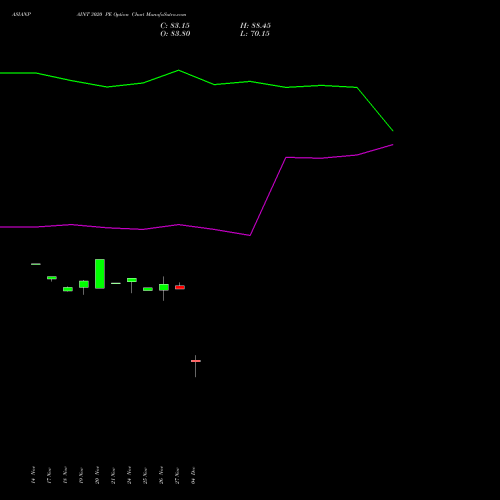
Task: Select the 26 Nov date label
Action: [161, 475]
